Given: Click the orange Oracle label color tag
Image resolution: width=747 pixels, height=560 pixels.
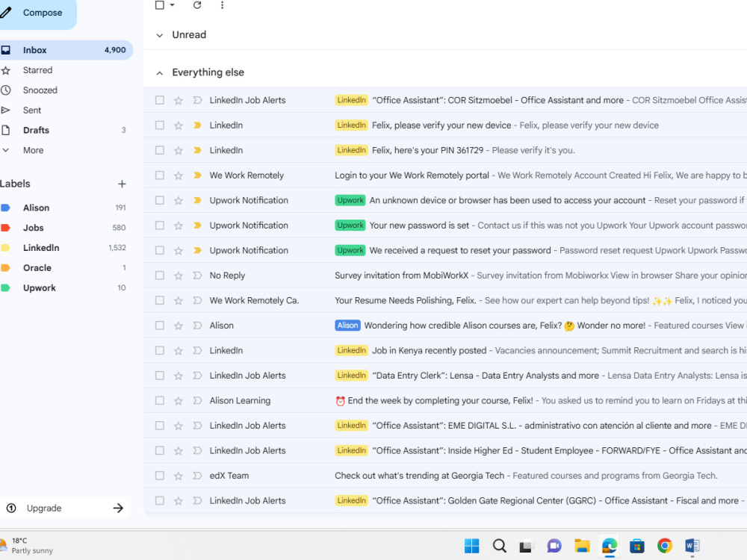Looking at the screenshot, I should point(6,267).
